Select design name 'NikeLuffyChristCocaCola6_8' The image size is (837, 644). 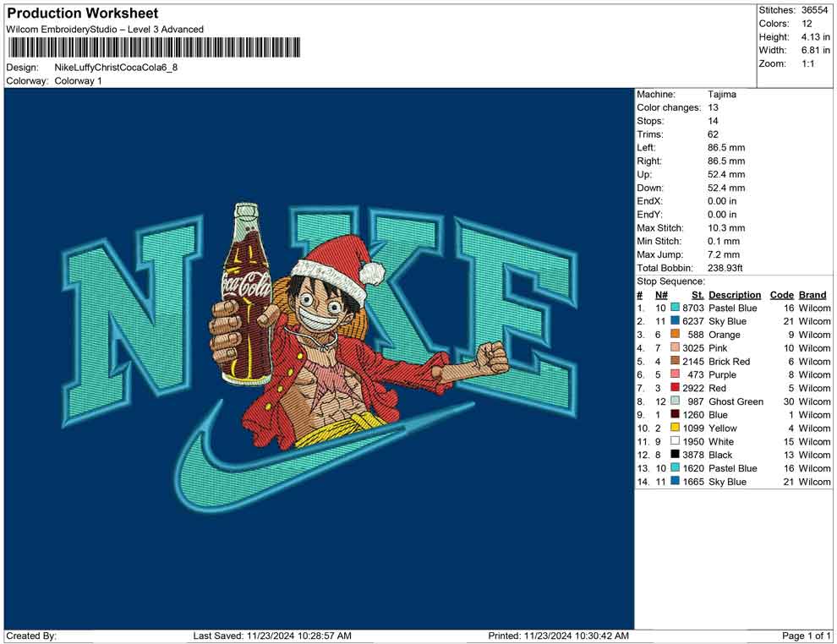[x=116, y=68]
